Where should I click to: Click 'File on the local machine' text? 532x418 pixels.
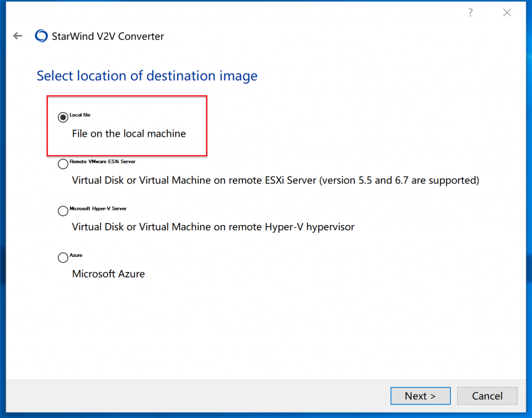click(129, 134)
